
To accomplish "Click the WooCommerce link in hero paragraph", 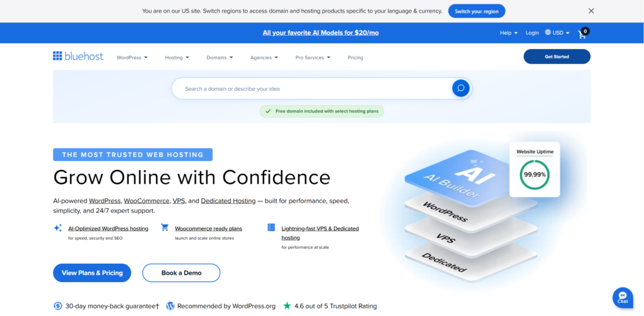I will click(147, 201).
